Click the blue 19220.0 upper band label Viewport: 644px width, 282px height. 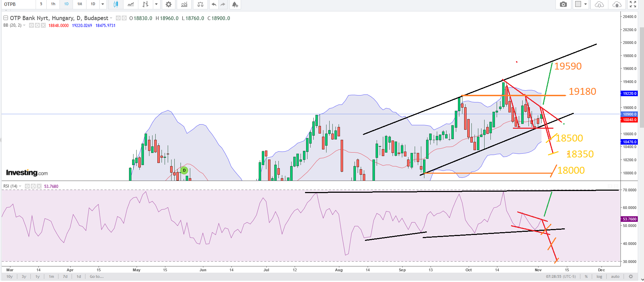pyautogui.click(x=629, y=93)
